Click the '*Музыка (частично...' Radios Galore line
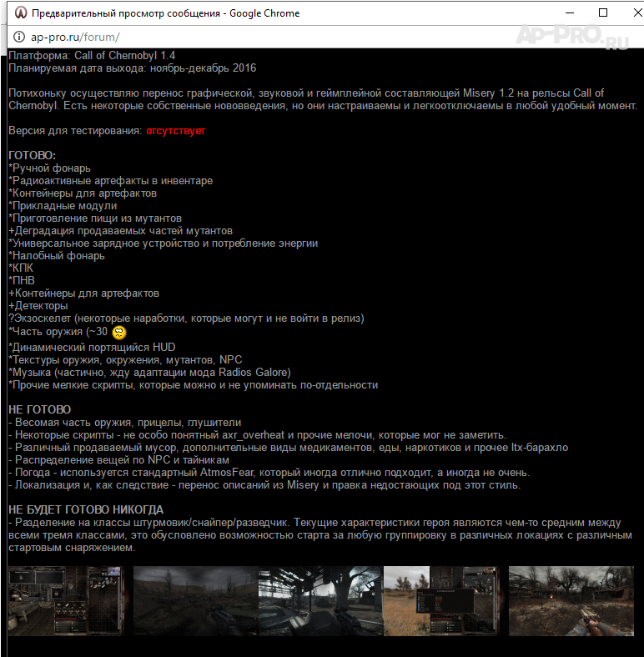 (x=149, y=373)
